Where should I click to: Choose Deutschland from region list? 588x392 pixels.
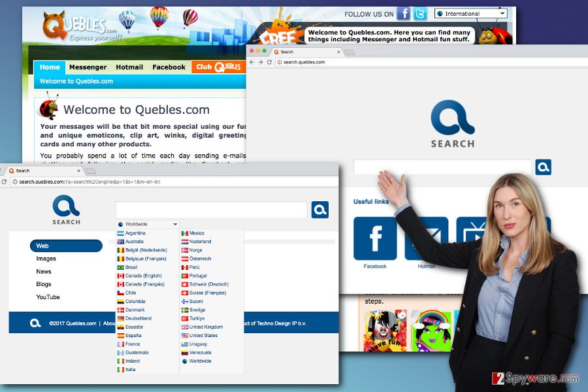coord(134,318)
